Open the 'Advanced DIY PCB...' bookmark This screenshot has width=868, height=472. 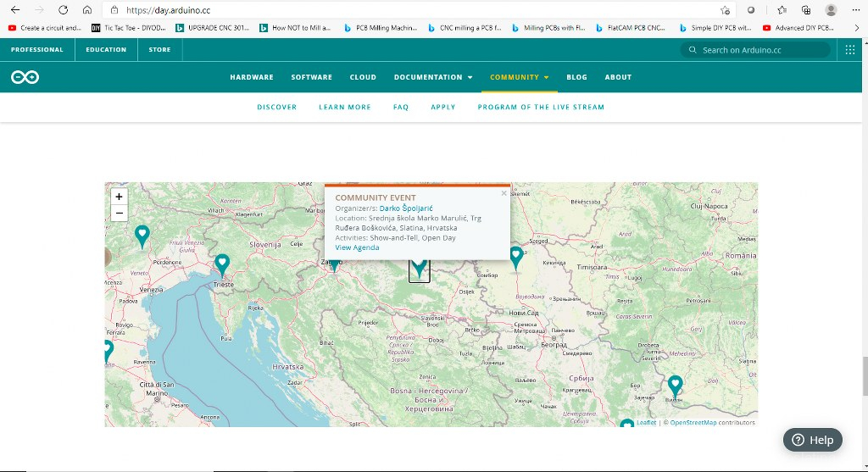coord(798,28)
